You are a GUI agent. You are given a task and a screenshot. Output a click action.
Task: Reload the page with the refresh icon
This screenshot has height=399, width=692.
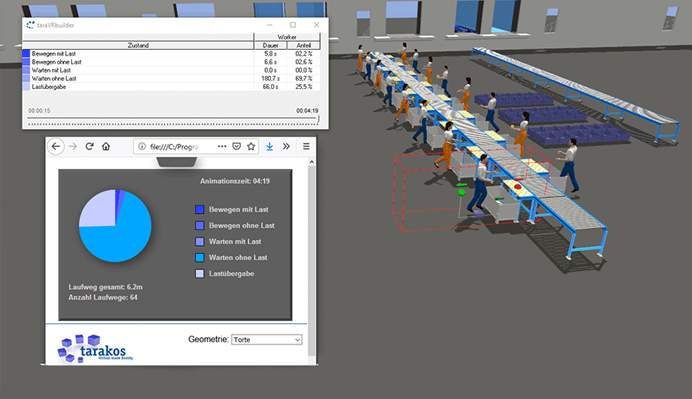click(90, 146)
